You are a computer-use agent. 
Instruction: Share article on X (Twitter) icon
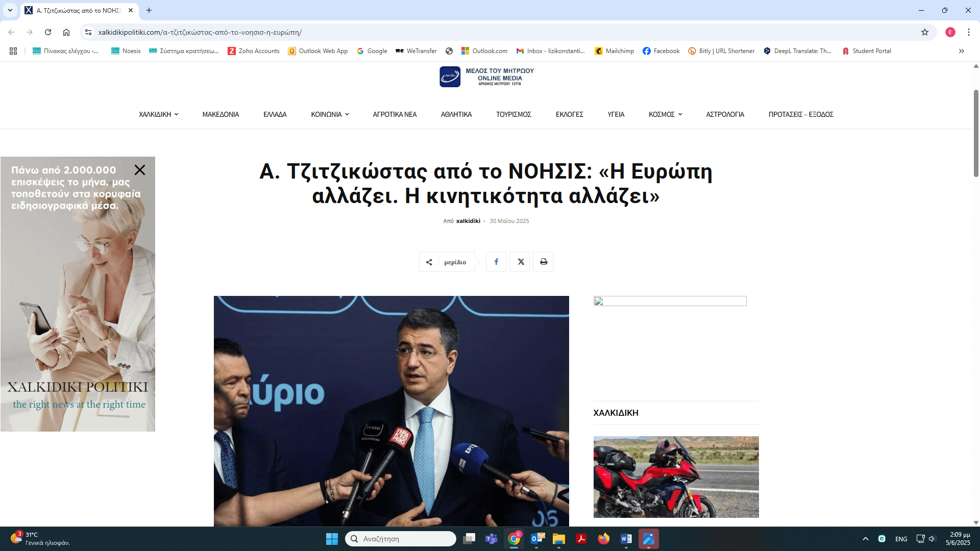[x=520, y=262]
